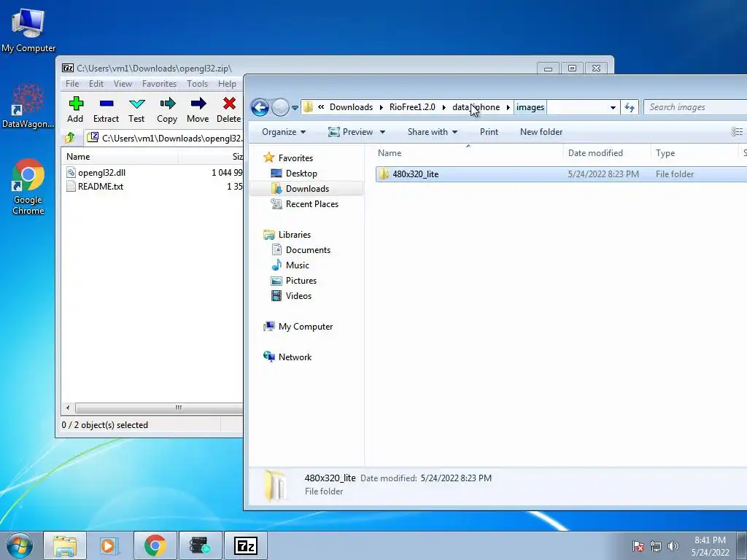Sort 7-Zip list by Name column
Screen dimensions: 747x560
pyautogui.click(x=119, y=157)
